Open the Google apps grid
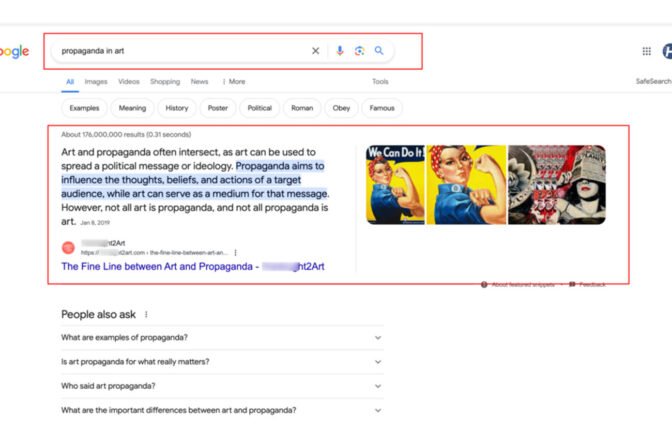The width and height of the screenshot is (672, 448). (x=646, y=51)
